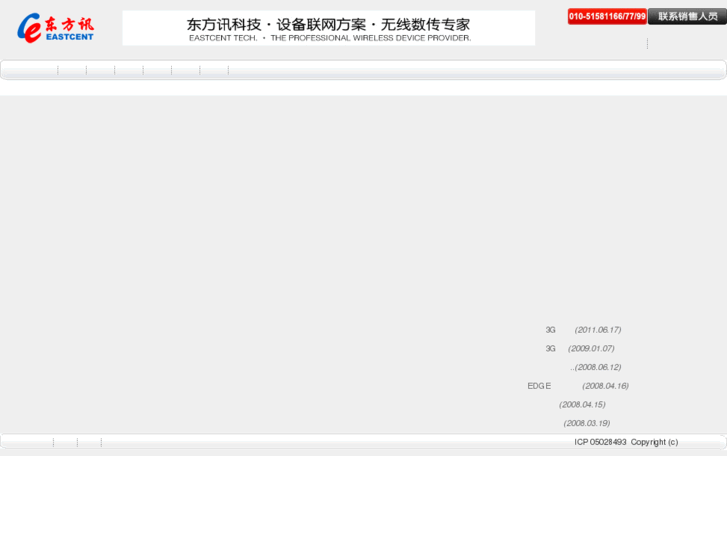Open the EDGE news item dated 2008.04.16
Screen dimensions: 727x545
(x=578, y=386)
